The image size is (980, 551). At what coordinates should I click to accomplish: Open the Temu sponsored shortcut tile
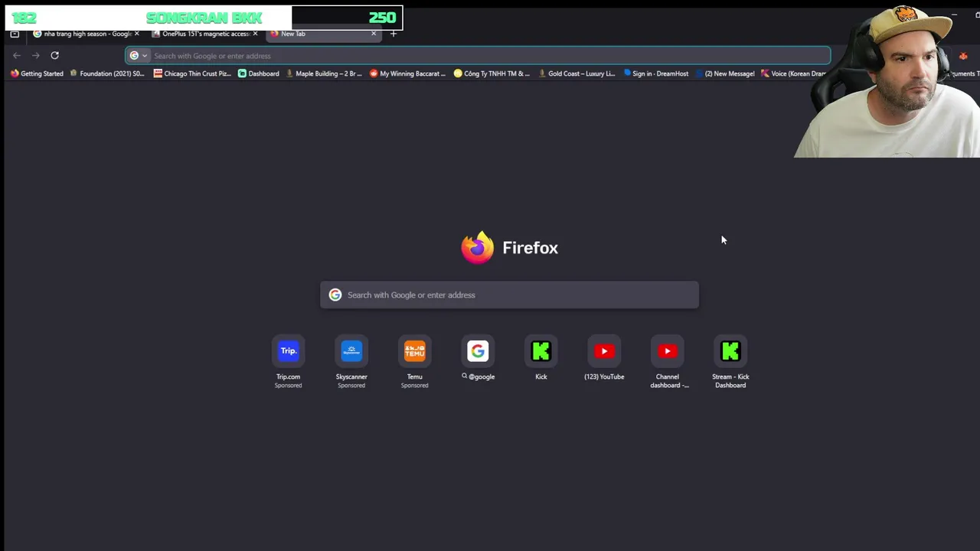(x=415, y=351)
